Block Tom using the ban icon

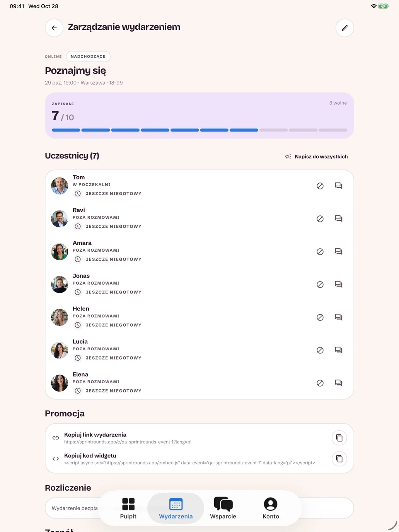pyautogui.click(x=320, y=186)
